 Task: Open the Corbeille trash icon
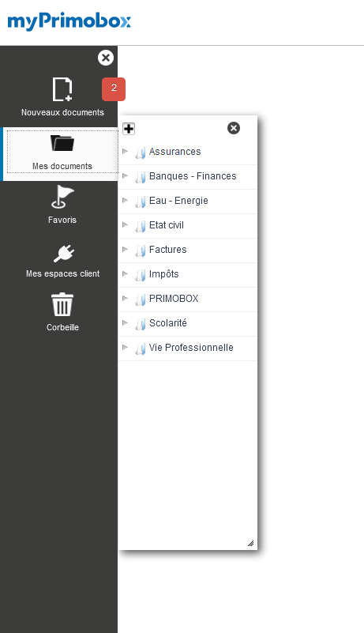pos(62,304)
